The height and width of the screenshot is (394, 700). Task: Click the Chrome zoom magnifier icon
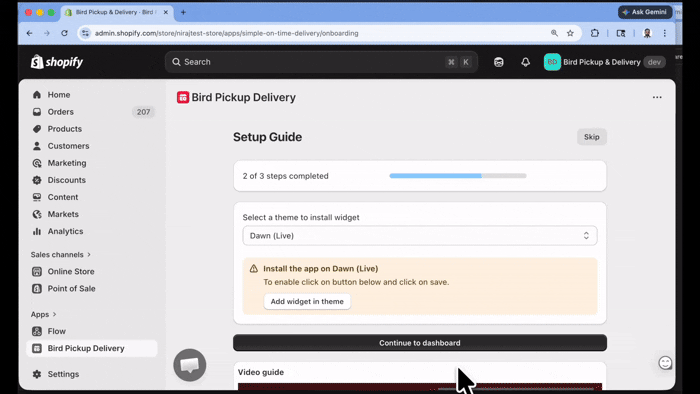[x=554, y=33]
